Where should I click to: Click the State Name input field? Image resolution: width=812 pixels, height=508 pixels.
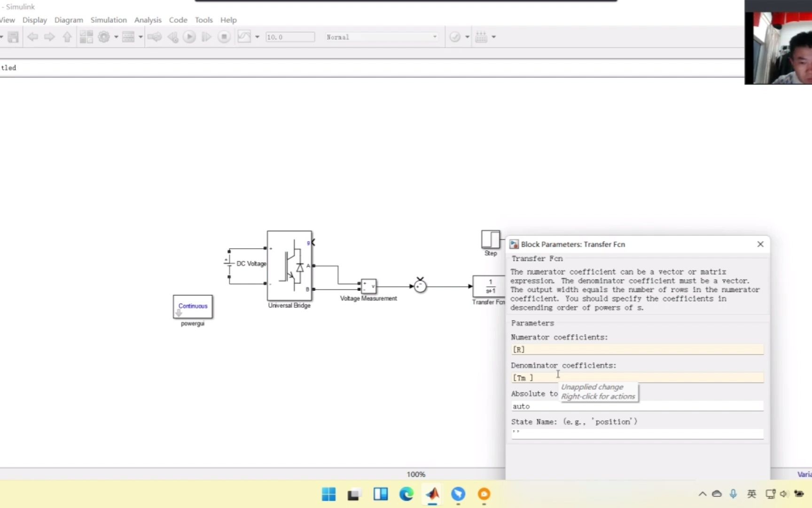click(637, 433)
